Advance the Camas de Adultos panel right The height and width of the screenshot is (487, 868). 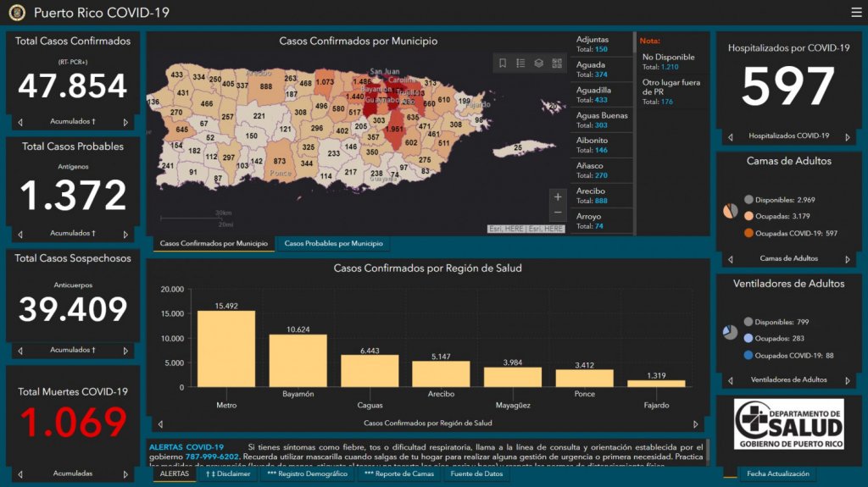[x=848, y=258]
